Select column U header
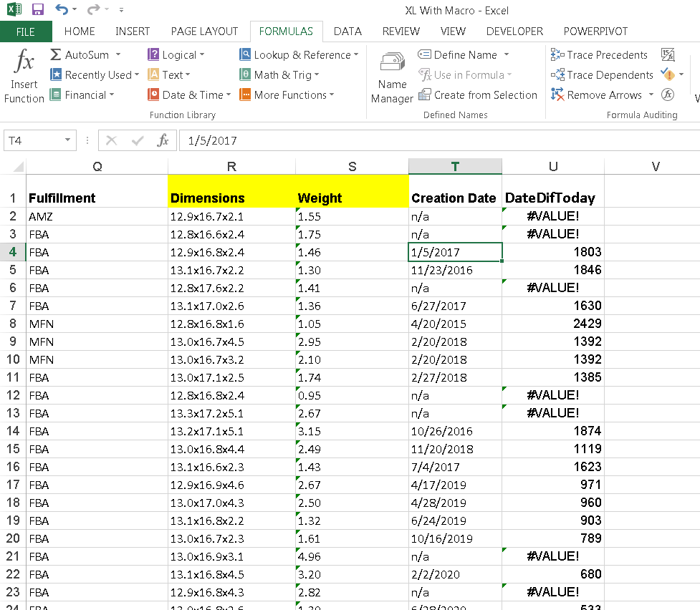 pyautogui.click(x=553, y=166)
